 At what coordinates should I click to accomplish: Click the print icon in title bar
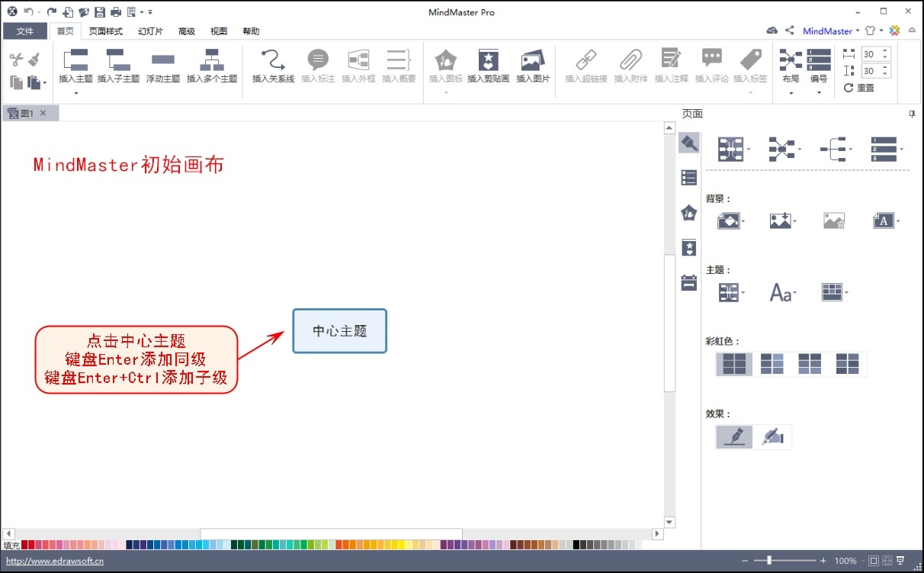click(x=116, y=11)
